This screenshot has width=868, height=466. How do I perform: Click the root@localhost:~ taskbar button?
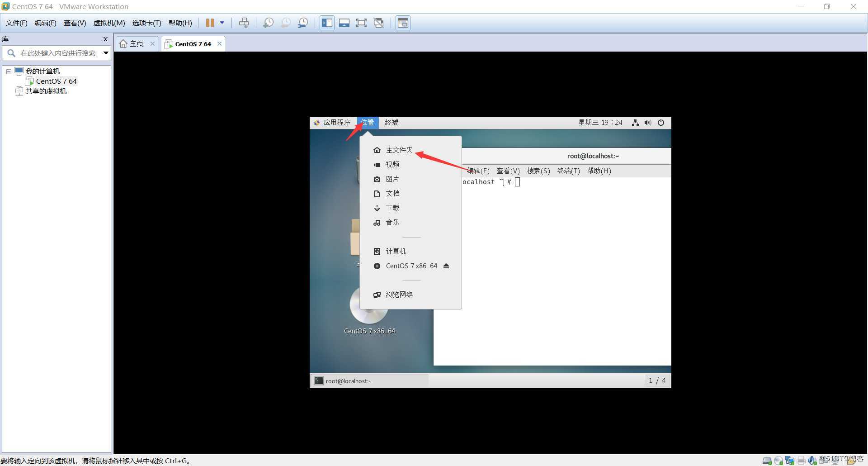(x=369, y=381)
